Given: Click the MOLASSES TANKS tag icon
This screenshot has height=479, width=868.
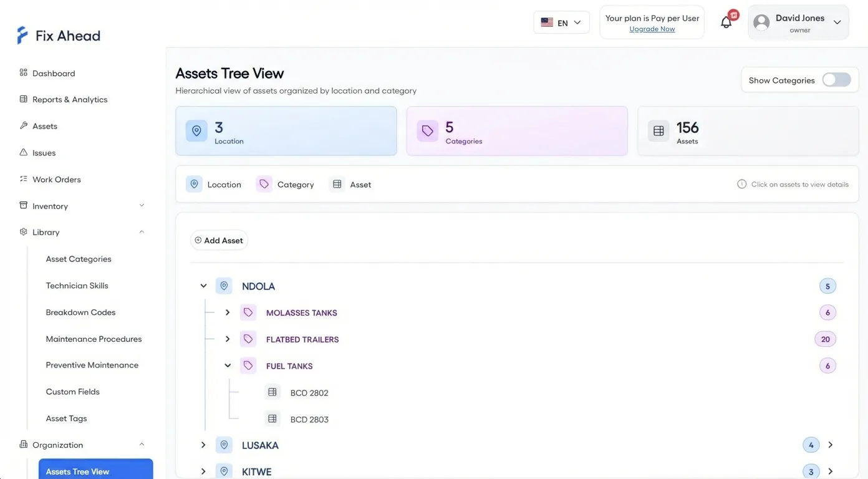Looking at the screenshot, I should 248,312.
